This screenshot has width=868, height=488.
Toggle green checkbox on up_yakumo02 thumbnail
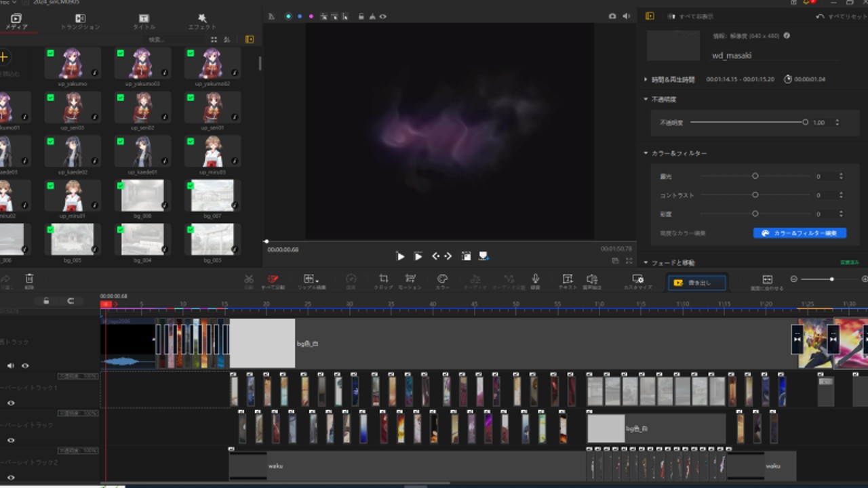191,53
